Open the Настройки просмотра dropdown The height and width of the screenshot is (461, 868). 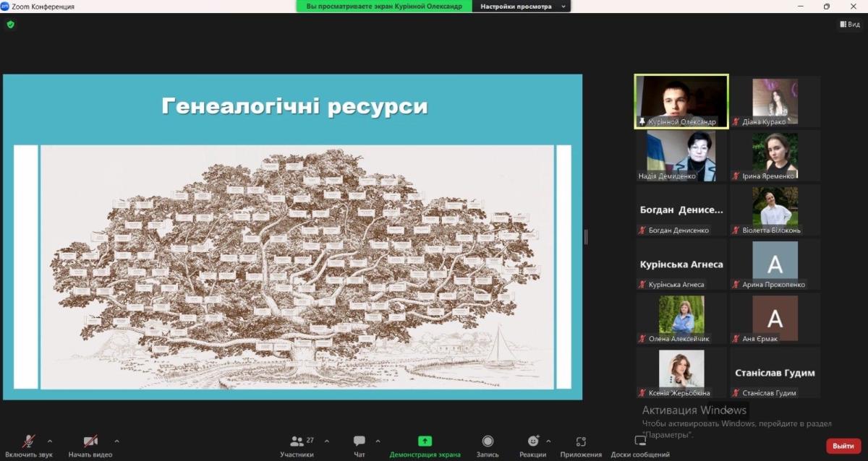[x=521, y=7]
